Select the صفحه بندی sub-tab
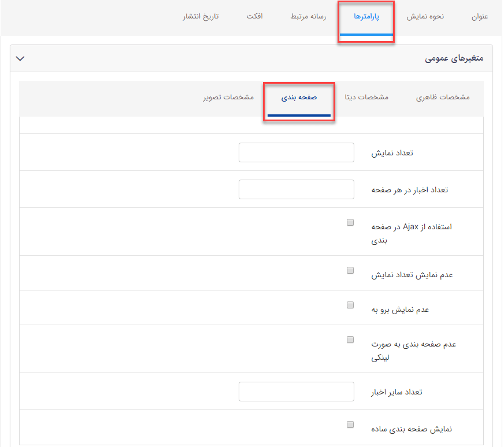 click(299, 98)
